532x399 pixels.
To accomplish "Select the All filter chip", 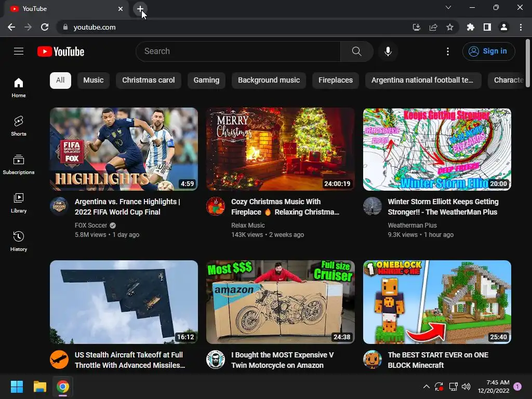I will point(60,81).
